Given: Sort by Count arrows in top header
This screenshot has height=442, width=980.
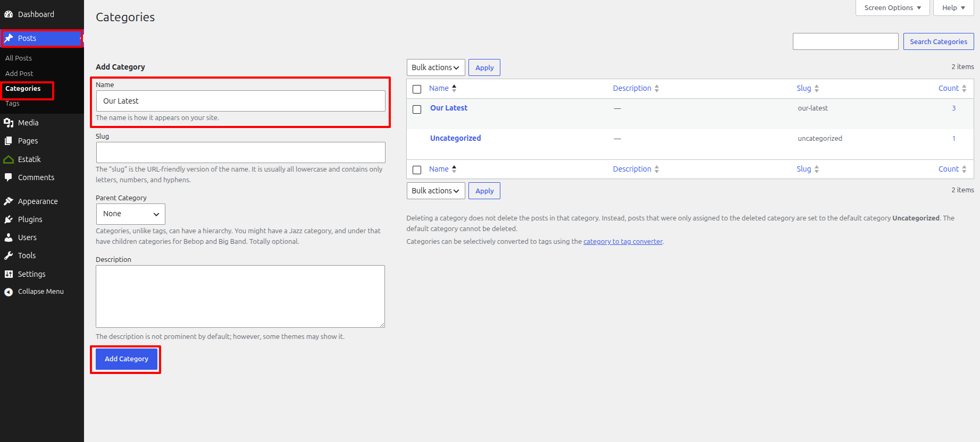Looking at the screenshot, I should coord(964,88).
